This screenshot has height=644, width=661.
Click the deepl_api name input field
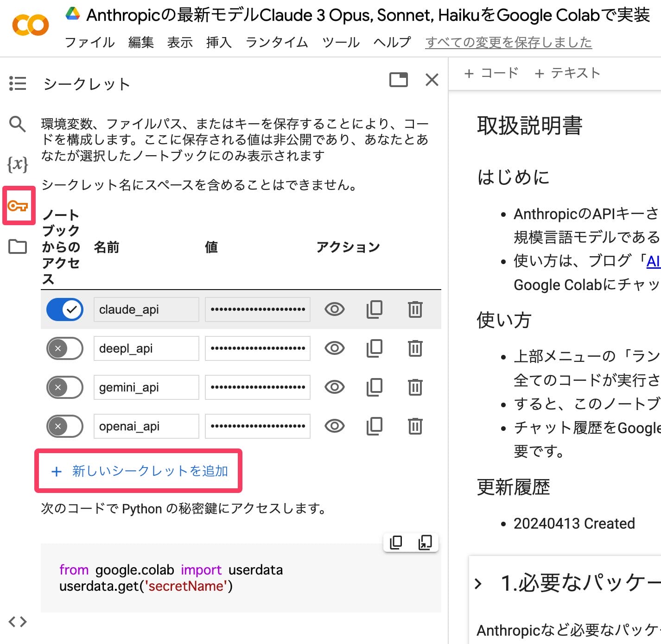(146, 348)
